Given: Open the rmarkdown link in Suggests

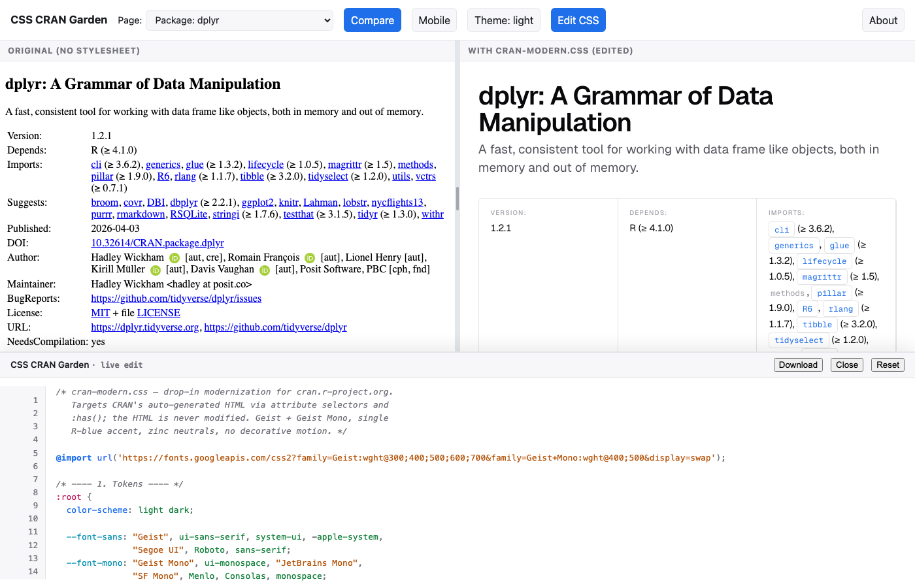Looking at the screenshot, I should point(141,214).
